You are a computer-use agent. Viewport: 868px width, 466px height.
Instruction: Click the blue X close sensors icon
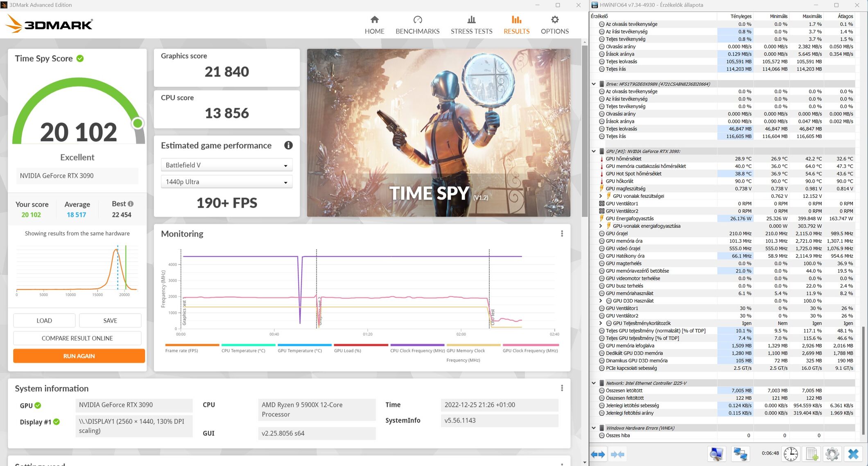(x=853, y=454)
